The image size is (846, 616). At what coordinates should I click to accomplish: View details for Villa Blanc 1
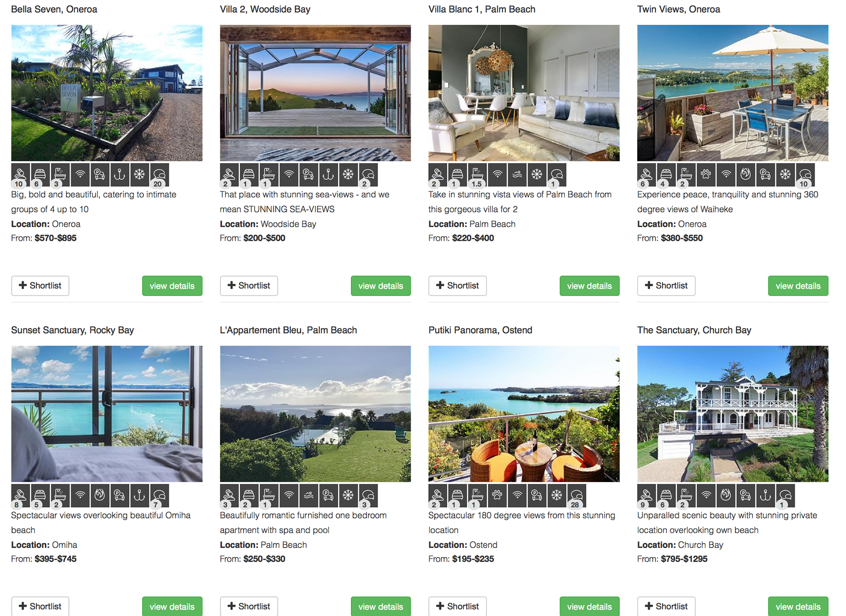point(590,286)
